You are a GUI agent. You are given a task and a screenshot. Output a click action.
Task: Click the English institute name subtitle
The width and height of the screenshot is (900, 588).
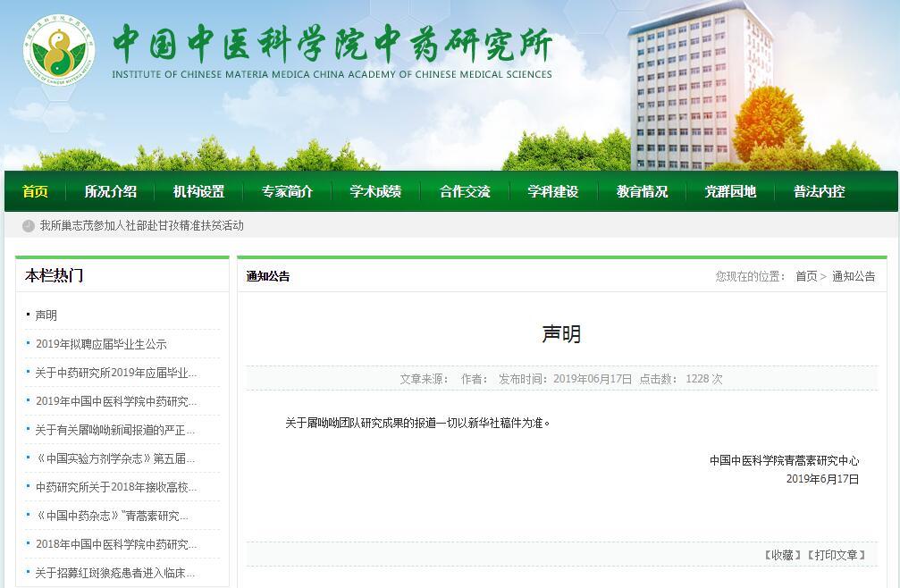[332, 74]
